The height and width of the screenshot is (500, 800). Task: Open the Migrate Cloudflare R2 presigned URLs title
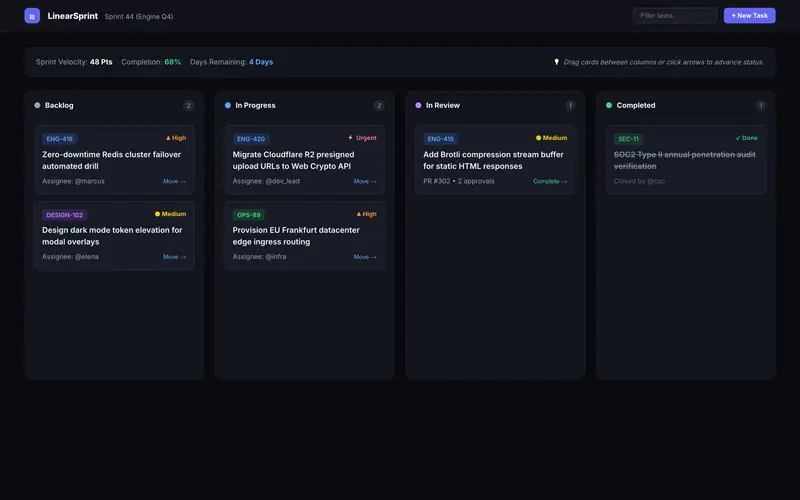tap(293, 160)
